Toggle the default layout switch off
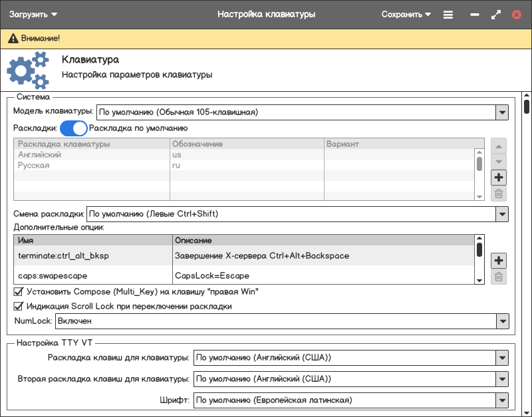Screen dimensions: 532x417 point(74,128)
